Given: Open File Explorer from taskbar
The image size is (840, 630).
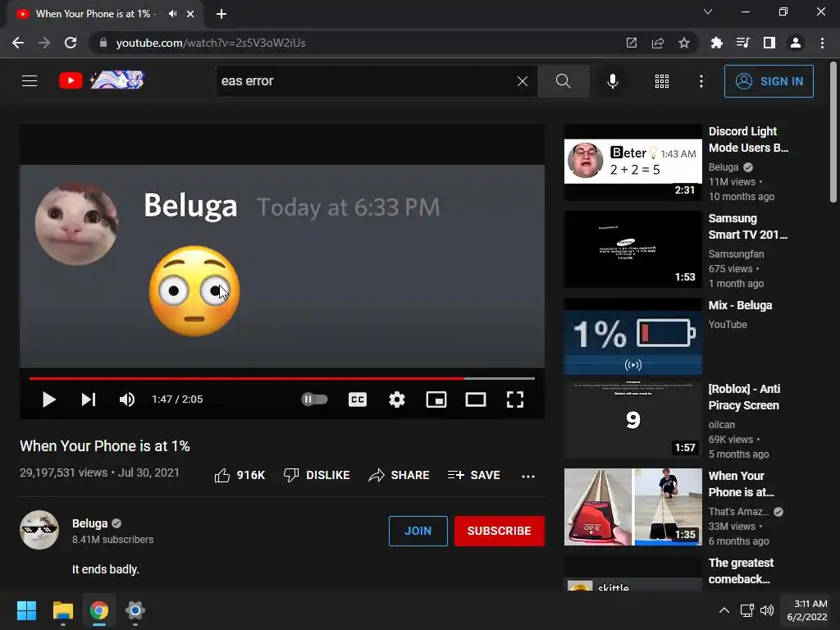Looking at the screenshot, I should 62,610.
